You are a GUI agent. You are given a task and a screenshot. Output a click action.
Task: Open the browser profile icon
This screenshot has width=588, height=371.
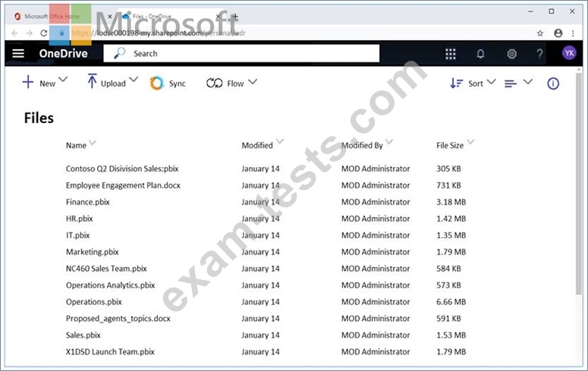pyautogui.click(x=558, y=33)
